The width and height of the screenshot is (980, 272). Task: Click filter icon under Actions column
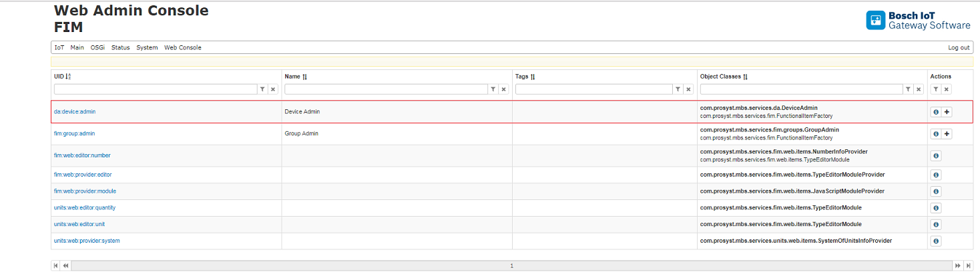click(x=935, y=89)
